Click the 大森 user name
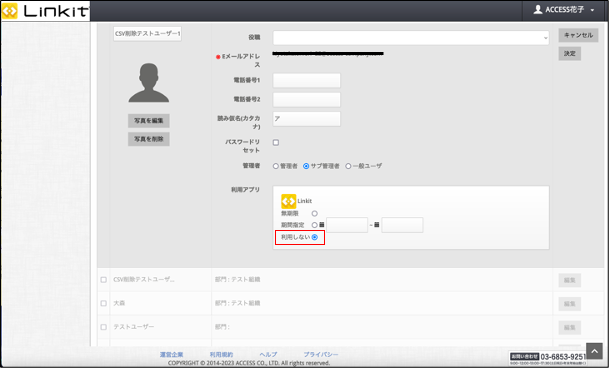 pos(119,303)
